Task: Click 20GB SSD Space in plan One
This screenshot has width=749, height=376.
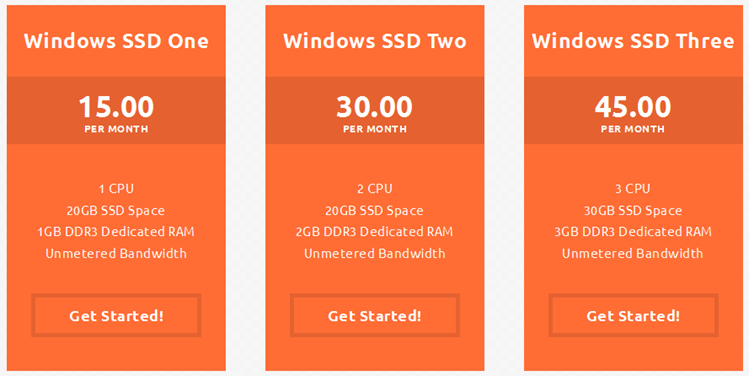Action: click(116, 210)
